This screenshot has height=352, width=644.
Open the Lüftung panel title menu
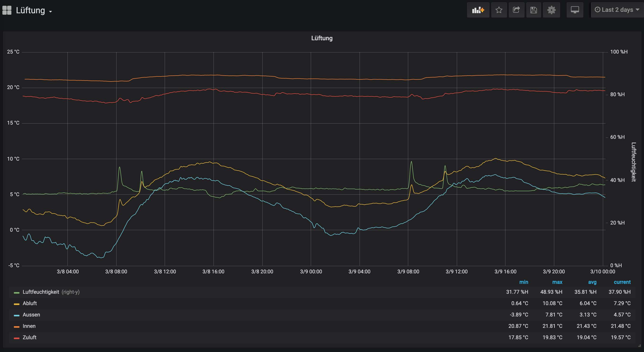tap(322, 38)
